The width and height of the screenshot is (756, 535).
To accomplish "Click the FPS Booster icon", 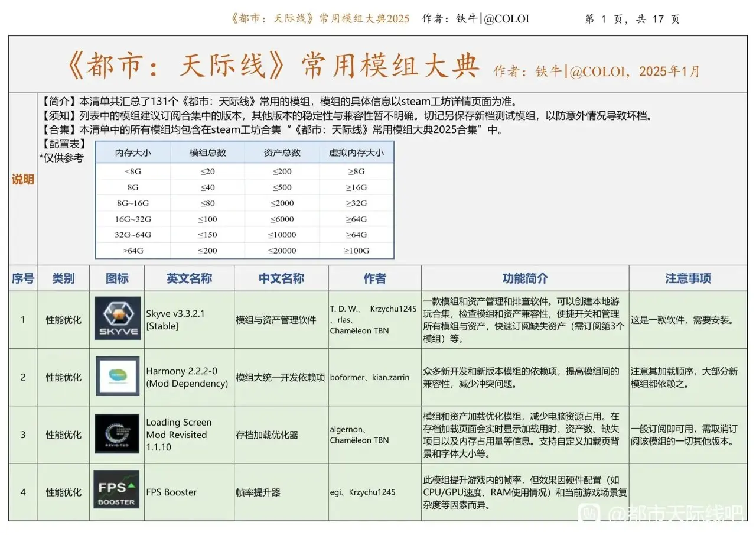I will [116, 491].
